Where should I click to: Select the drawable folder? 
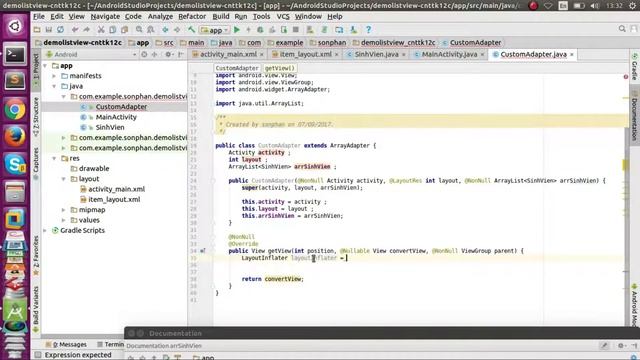click(94, 169)
